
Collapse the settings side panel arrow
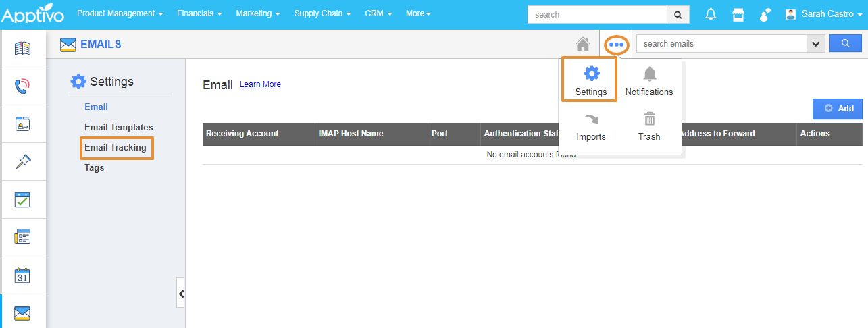(x=180, y=294)
